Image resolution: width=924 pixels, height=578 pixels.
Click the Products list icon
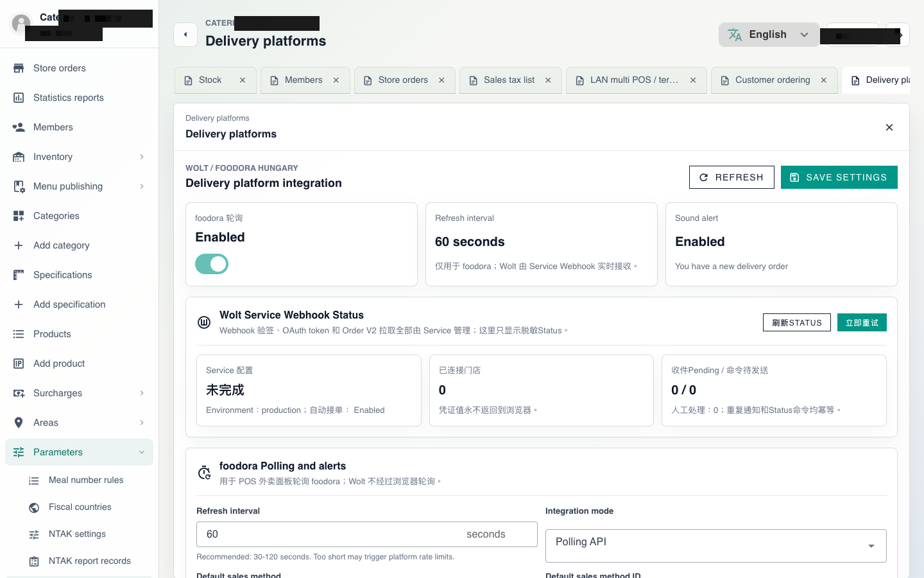click(19, 334)
